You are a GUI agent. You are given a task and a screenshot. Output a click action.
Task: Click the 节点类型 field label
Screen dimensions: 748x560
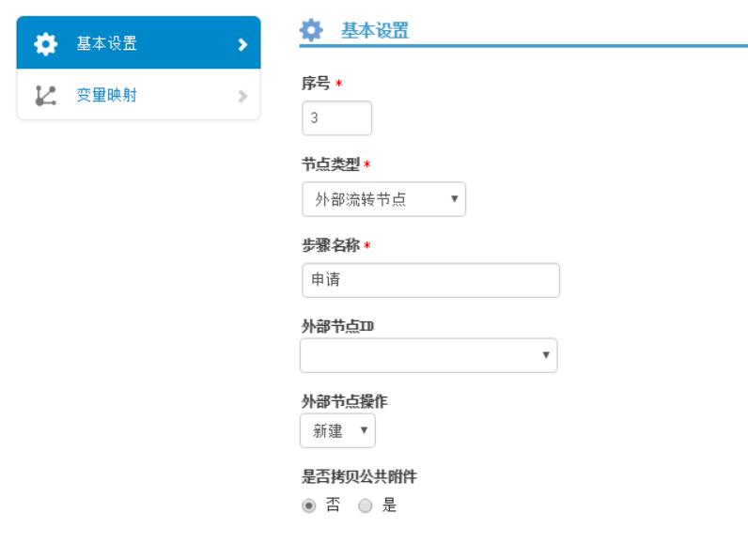point(331,164)
